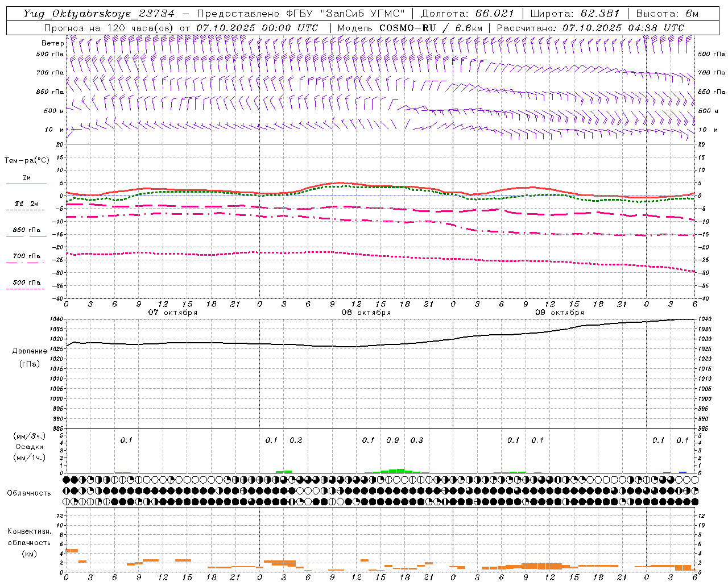This screenshot has width=728, height=582.
Task: Click the 500 м wind level label on the left axis
Action: coord(55,111)
